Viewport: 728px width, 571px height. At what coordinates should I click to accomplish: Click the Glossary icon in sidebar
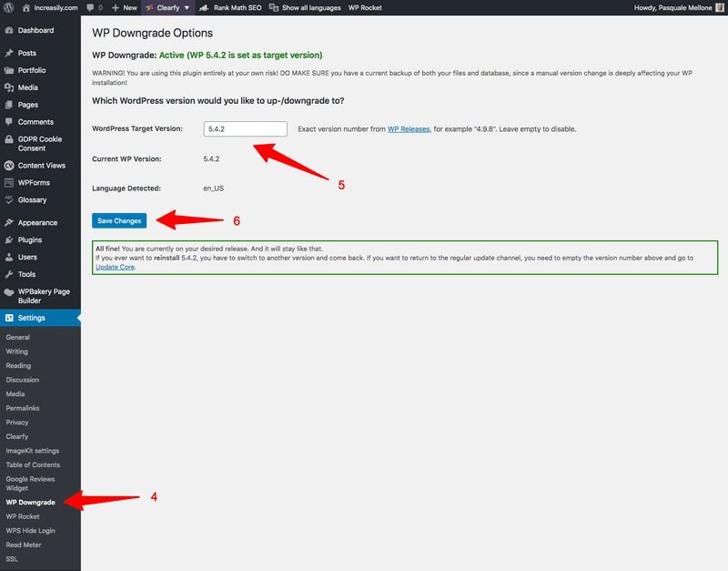[9, 199]
